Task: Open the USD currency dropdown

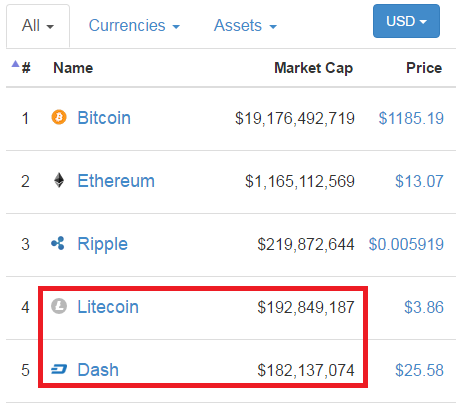Action: coord(406,21)
